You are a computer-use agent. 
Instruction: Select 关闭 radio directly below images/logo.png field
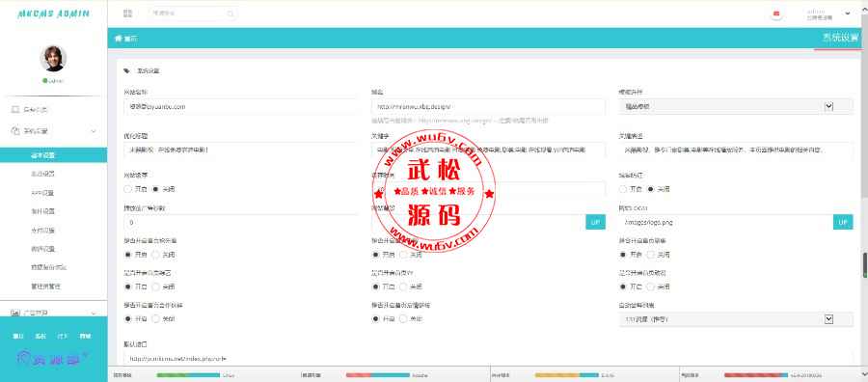click(x=650, y=255)
